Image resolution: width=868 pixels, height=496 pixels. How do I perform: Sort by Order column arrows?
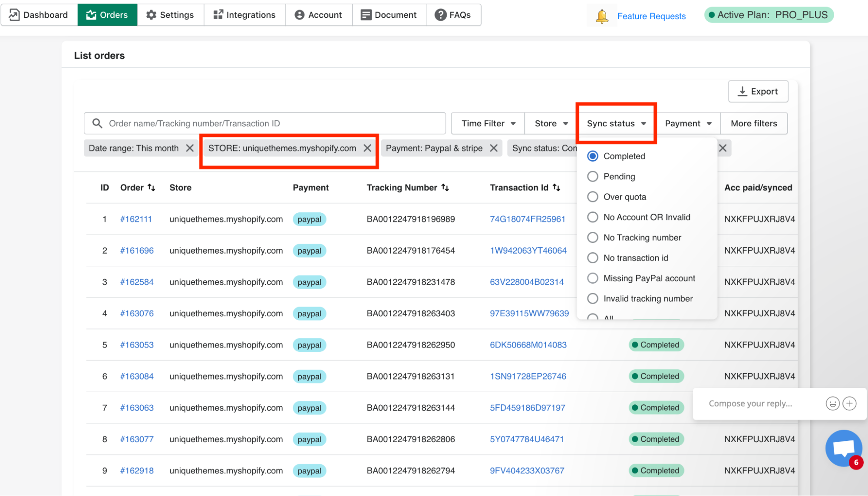tap(151, 187)
